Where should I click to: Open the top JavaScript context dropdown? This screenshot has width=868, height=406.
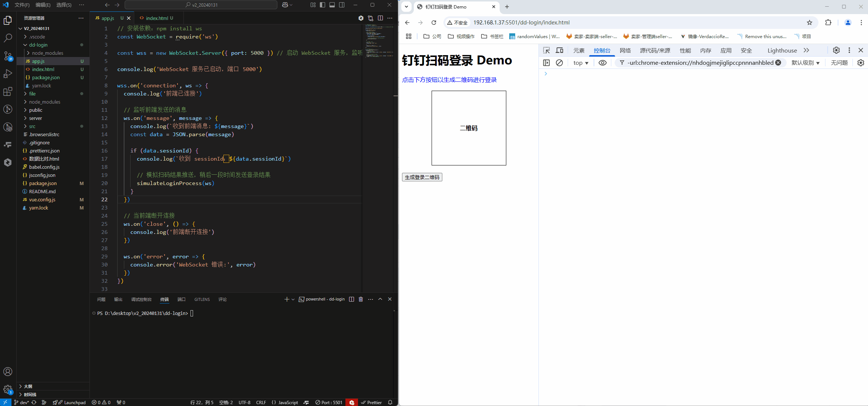click(x=581, y=63)
